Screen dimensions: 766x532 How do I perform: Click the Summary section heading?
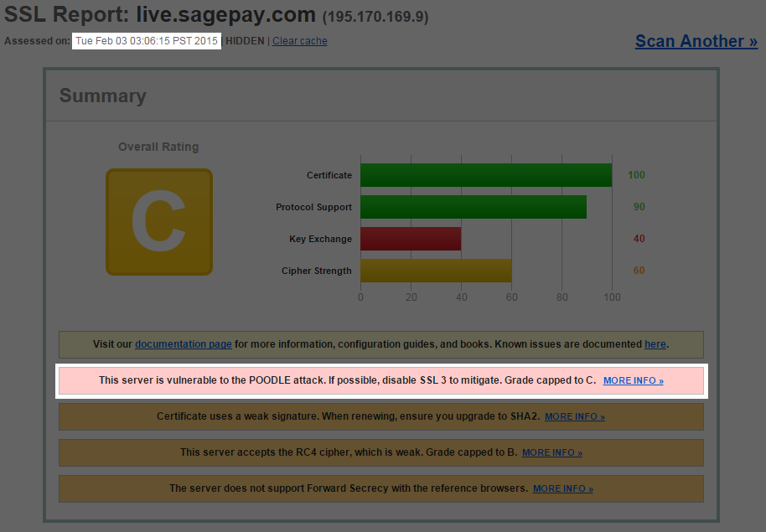[x=102, y=96]
